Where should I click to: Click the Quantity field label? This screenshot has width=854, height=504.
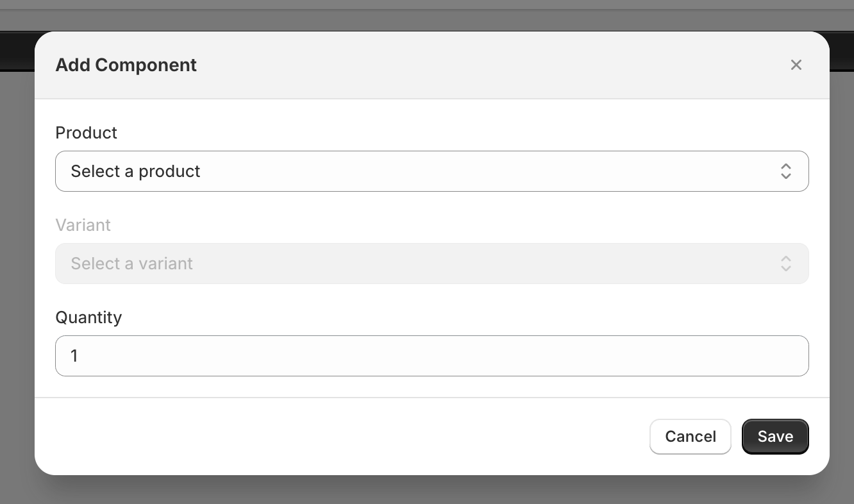[x=88, y=317]
